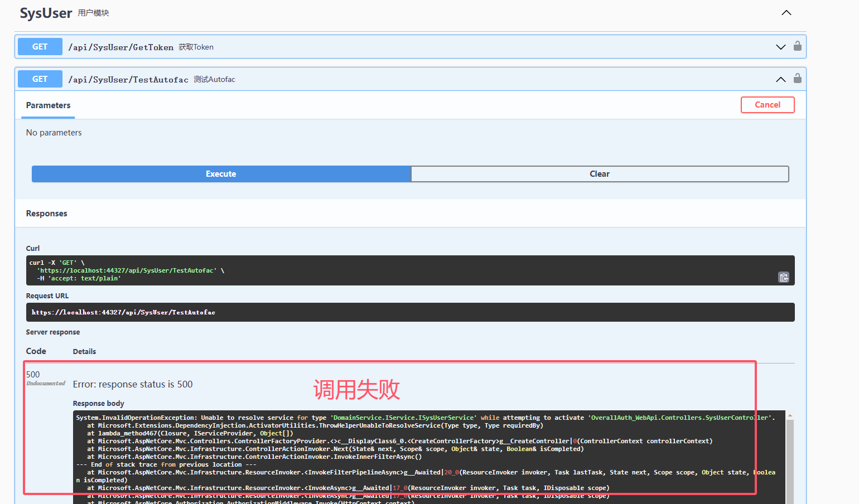Click the lock icon on TestAutofac endpoint

[797, 79]
